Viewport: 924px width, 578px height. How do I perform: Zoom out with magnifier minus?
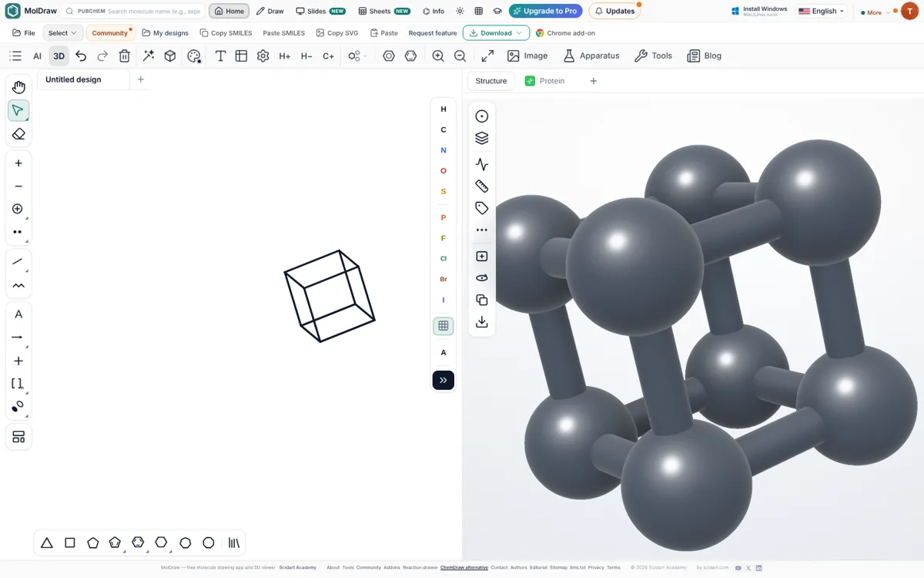(x=460, y=55)
